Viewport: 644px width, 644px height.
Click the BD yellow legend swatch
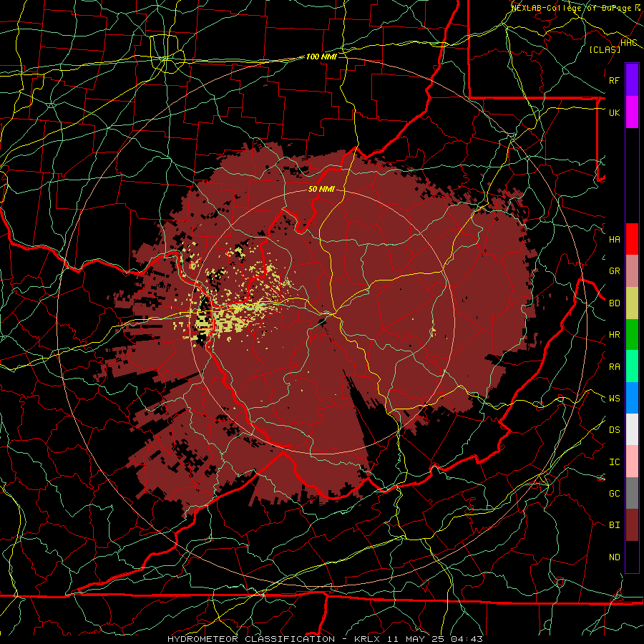coord(632,303)
